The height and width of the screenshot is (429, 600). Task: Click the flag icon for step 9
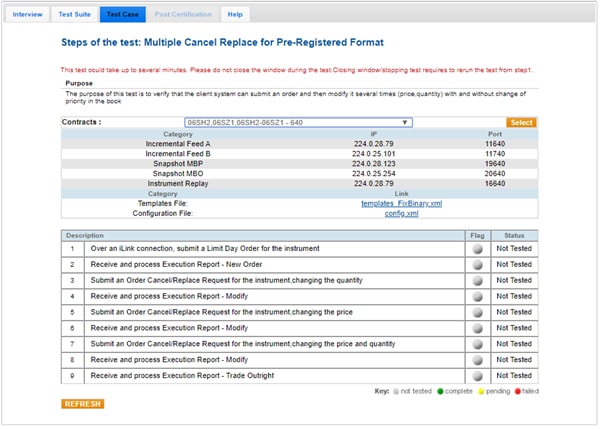click(477, 376)
